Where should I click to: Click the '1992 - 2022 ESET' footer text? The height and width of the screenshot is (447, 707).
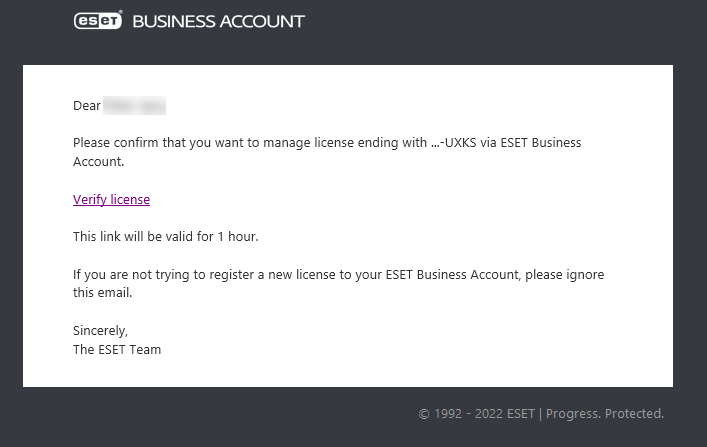click(x=484, y=414)
